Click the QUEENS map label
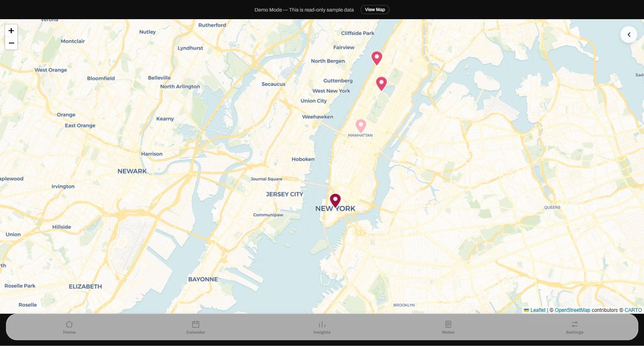644x346 pixels. 552,208
